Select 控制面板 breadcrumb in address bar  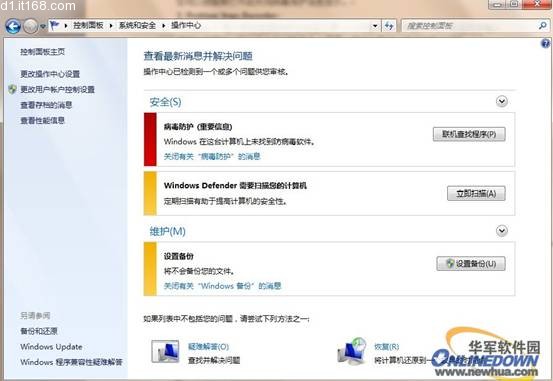[x=88, y=25]
